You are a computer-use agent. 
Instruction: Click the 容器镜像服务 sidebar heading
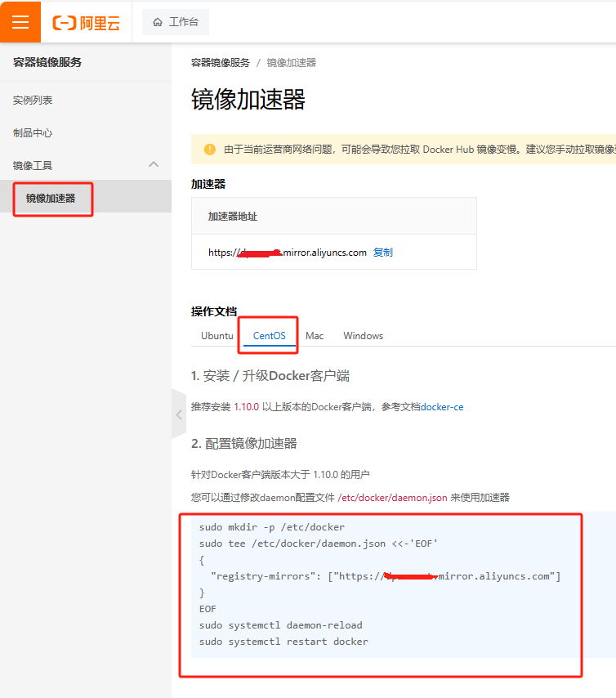[x=47, y=62]
